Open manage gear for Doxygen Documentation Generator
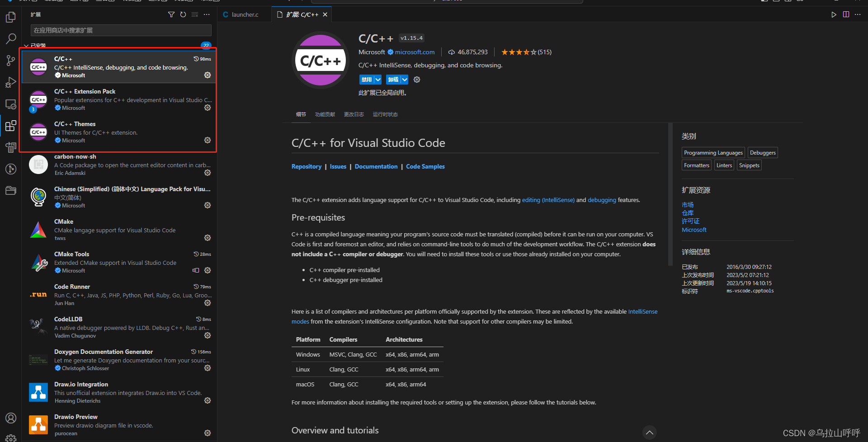The image size is (868, 442). point(208,368)
